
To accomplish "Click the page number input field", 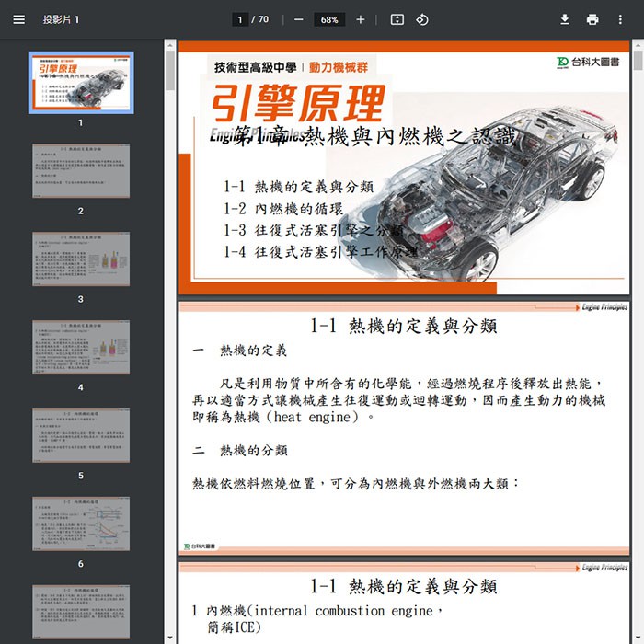I will 240,19.
